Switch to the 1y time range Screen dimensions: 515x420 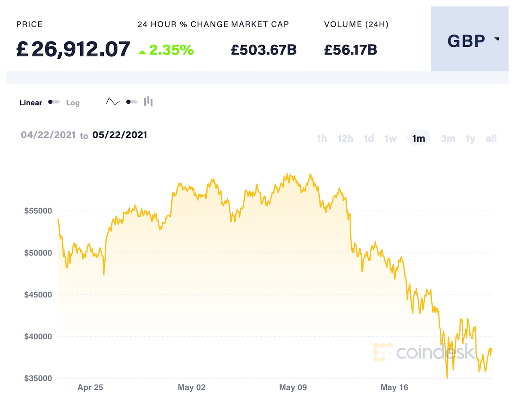(x=470, y=138)
